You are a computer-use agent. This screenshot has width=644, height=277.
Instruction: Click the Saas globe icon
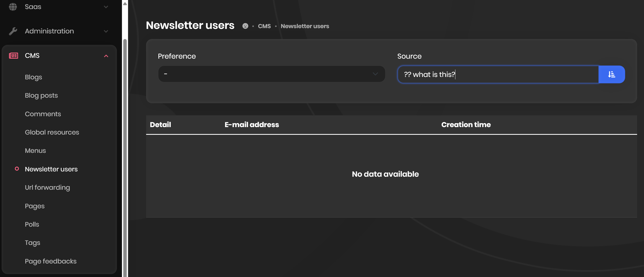(x=13, y=7)
